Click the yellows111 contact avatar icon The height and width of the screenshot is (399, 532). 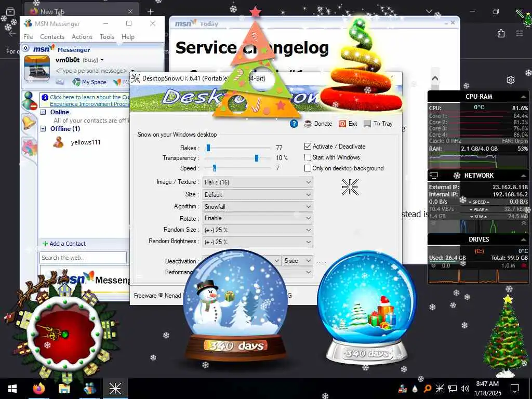[58, 142]
